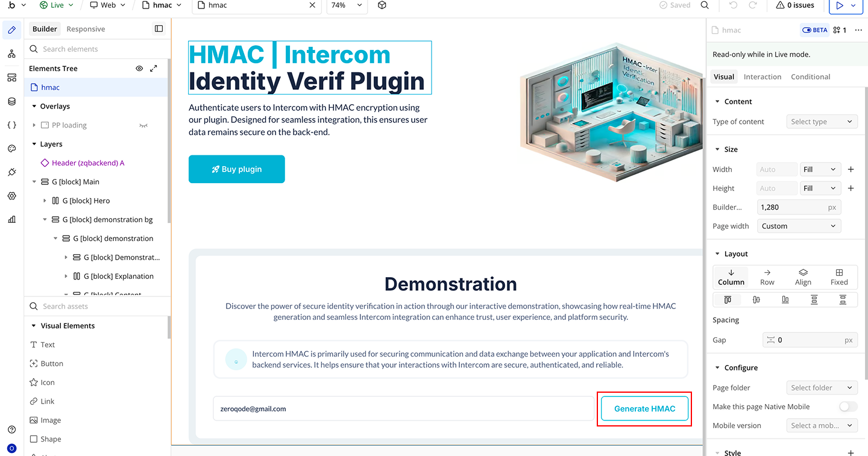Open the Logs bar chart icon
The width and height of the screenshot is (868, 456).
coord(11,219)
